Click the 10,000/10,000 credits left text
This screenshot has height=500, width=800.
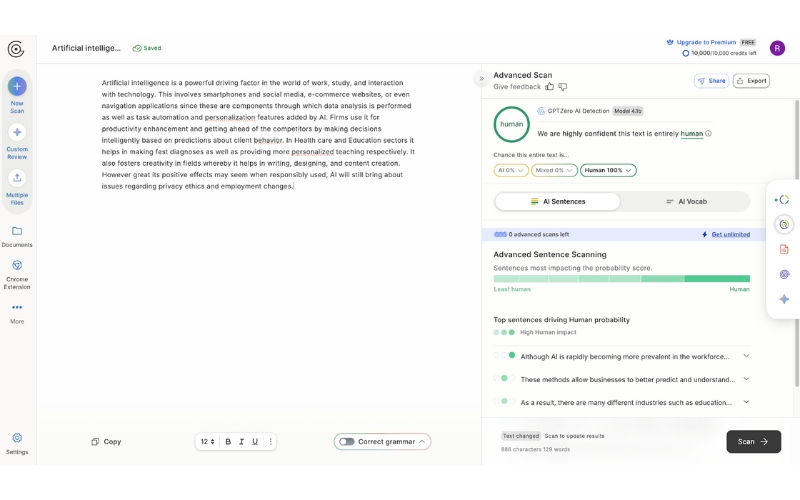coord(723,53)
